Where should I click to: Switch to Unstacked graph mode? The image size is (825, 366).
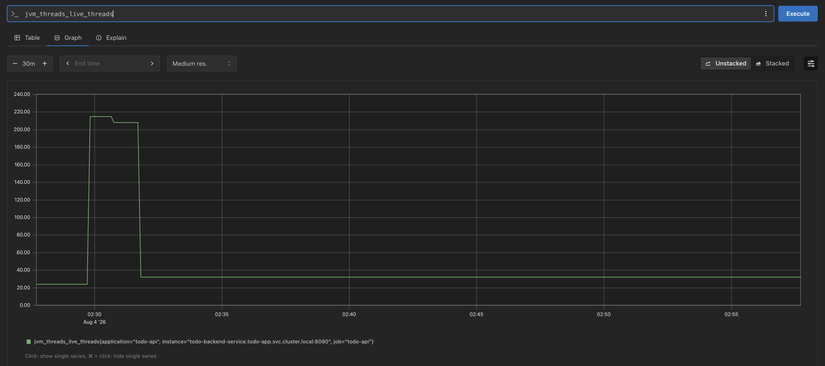(726, 64)
